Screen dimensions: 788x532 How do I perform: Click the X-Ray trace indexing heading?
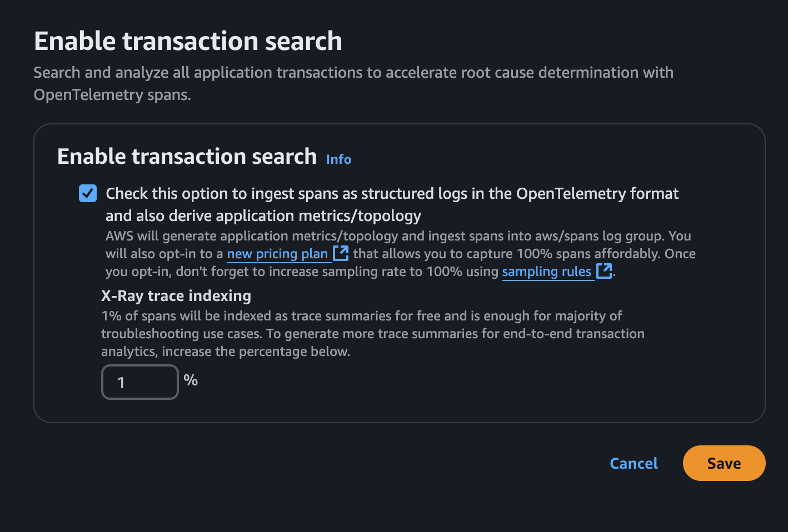[x=176, y=295]
